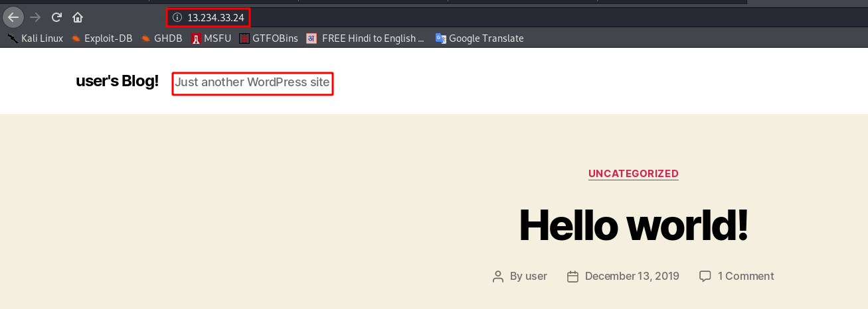Viewport: 868px width, 309px height.
Task: Open the Google Translate bookmark
Action: 479,38
